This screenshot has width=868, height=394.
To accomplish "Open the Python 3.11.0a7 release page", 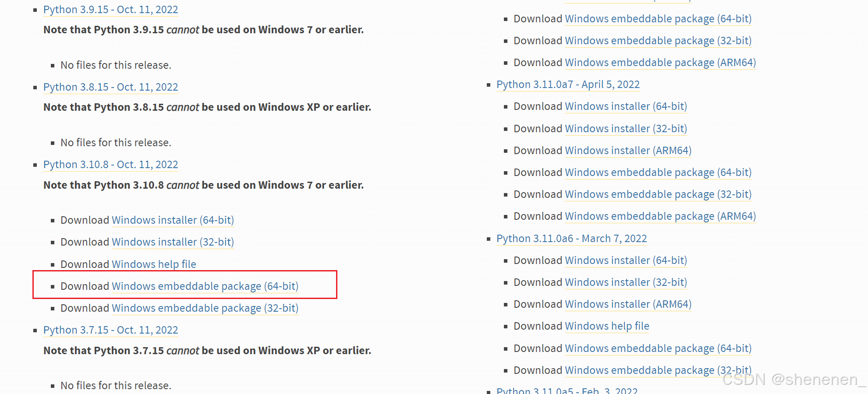I will [567, 84].
